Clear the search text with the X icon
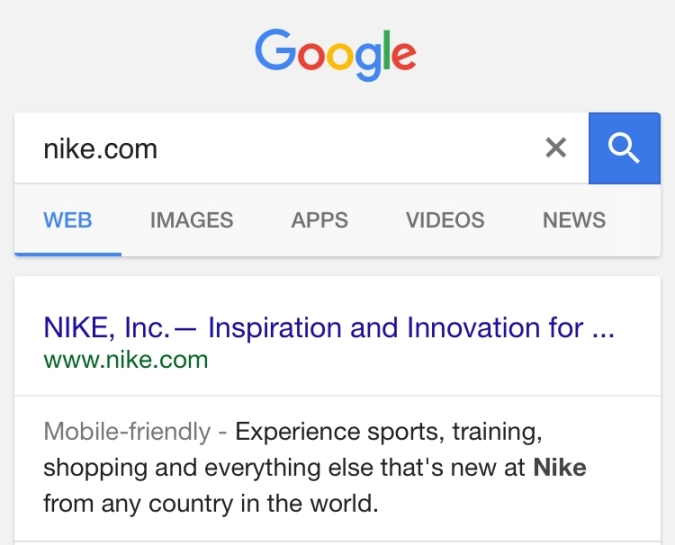The height and width of the screenshot is (545, 675). 556,148
